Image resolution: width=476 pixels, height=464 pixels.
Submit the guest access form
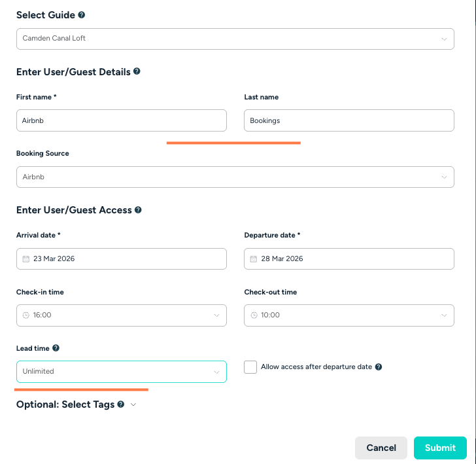pos(440,448)
